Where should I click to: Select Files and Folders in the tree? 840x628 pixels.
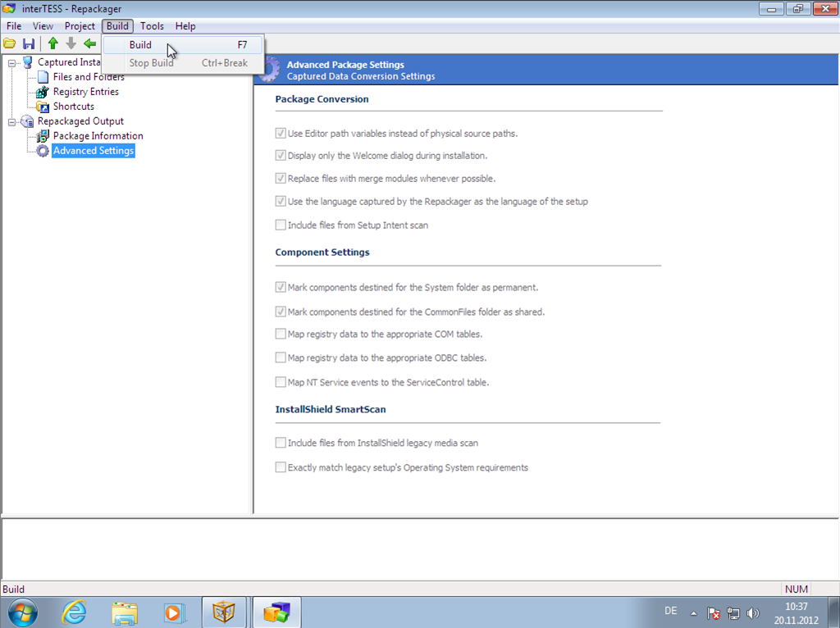point(89,77)
